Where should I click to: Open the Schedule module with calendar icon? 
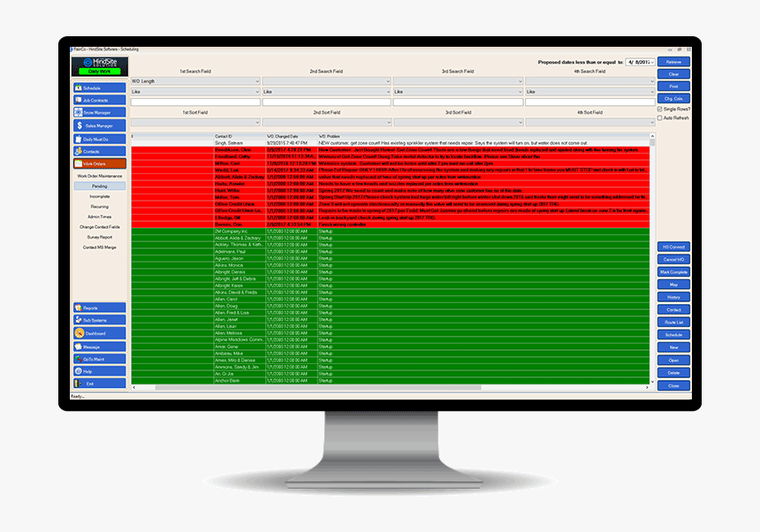(99, 88)
